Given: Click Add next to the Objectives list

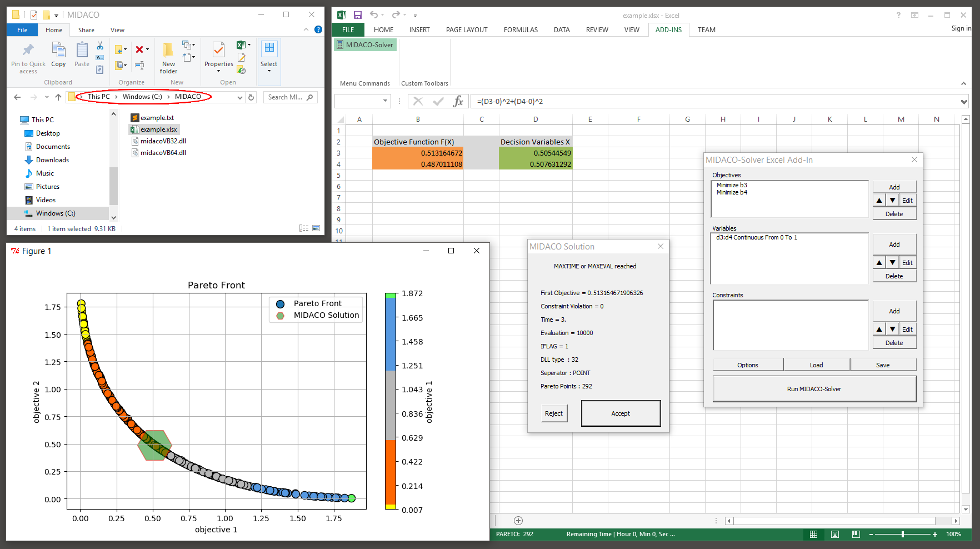Looking at the screenshot, I should (894, 187).
